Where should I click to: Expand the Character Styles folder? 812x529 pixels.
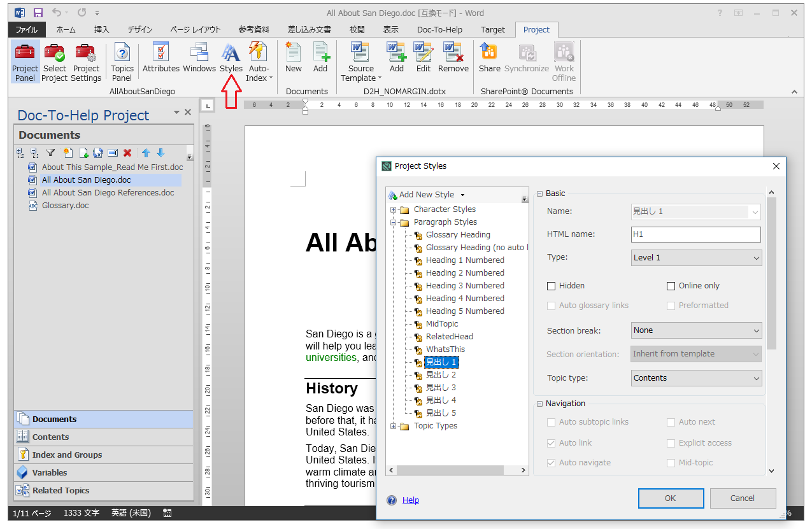click(x=394, y=209)
